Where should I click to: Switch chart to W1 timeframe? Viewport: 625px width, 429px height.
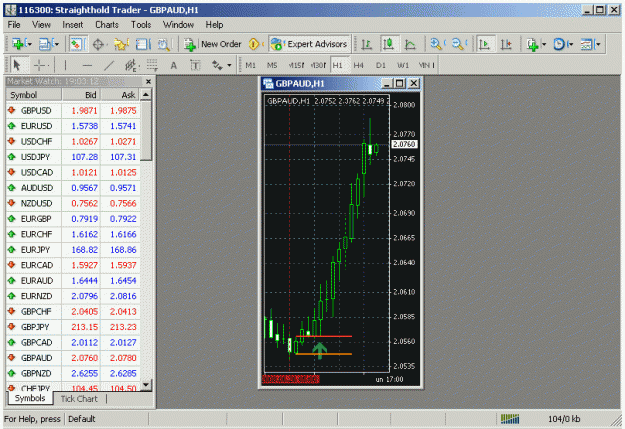tap(403, 65)
